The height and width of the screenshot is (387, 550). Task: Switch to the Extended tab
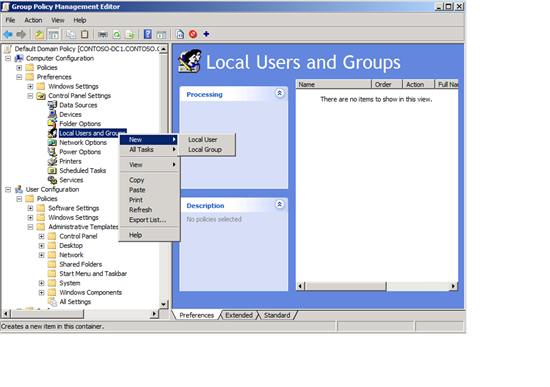click(239, 315)
